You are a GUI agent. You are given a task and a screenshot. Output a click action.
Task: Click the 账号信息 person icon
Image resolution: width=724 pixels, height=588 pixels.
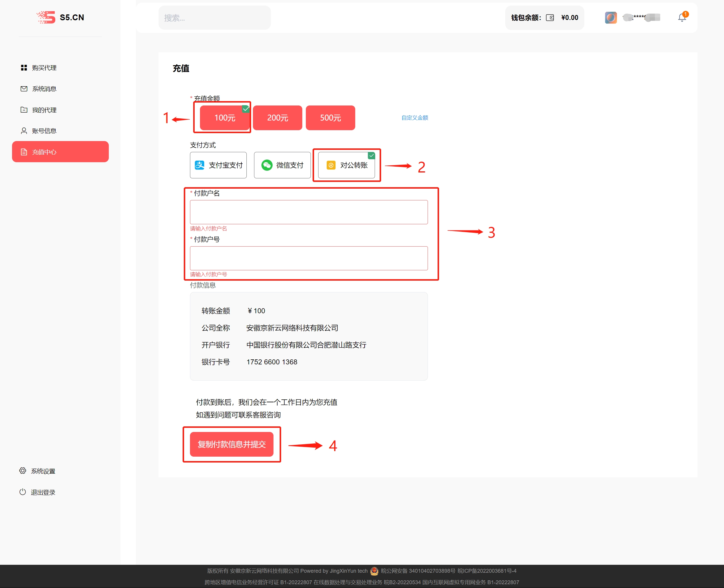24,131
